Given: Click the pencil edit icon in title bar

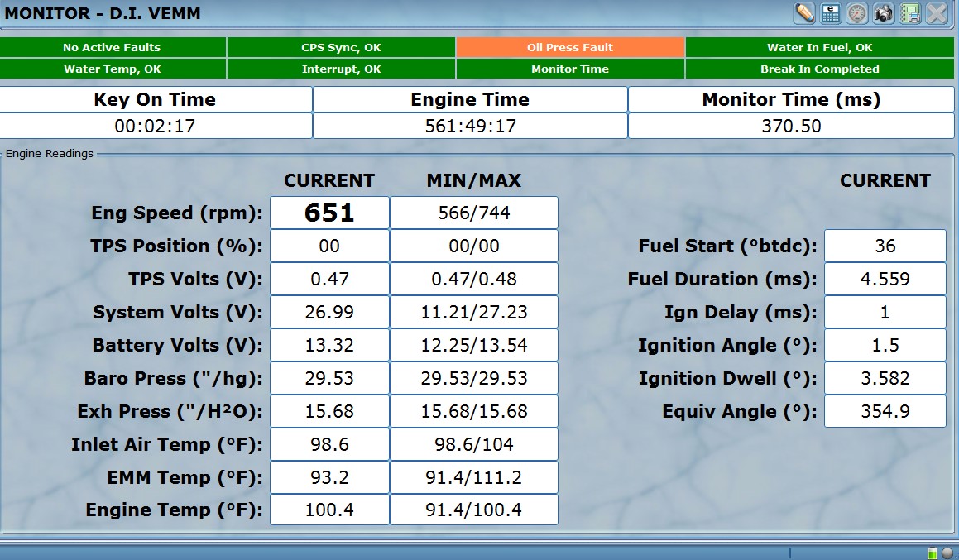Looking at the screenshot, I should click(804, 13).
